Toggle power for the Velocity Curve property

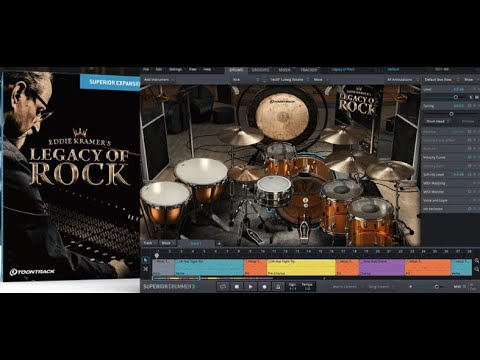coord(469,157)
